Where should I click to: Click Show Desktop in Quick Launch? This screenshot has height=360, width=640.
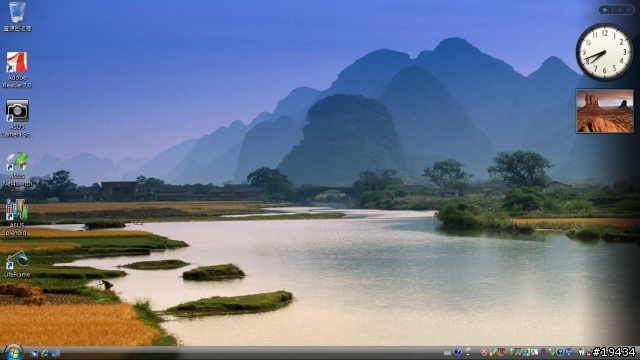pos(34,353)
